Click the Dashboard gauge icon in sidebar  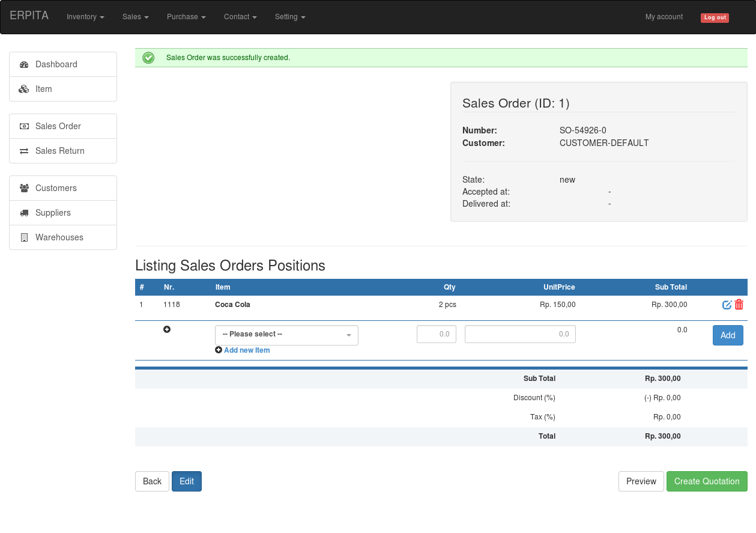24,65
